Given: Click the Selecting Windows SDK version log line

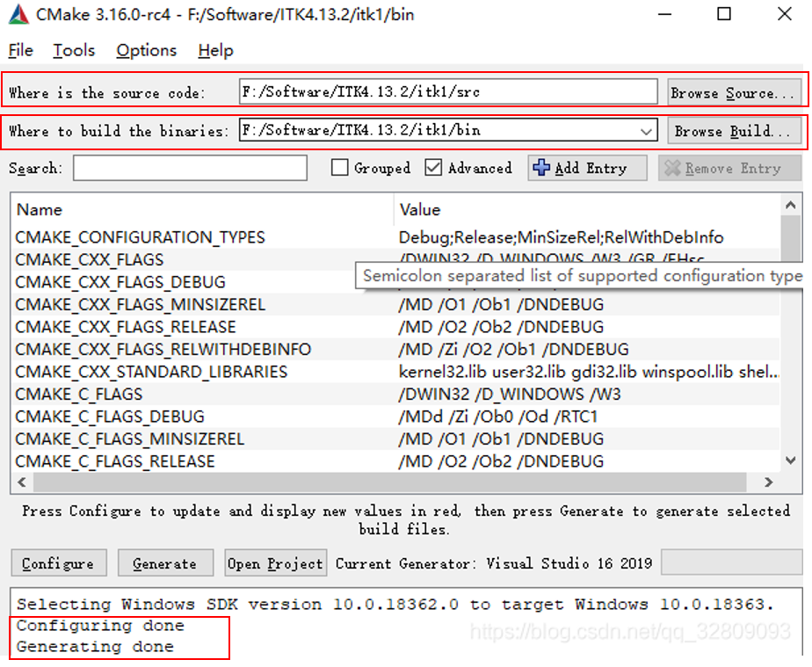Looking at the screenshot, I should (x=395, y=605).
